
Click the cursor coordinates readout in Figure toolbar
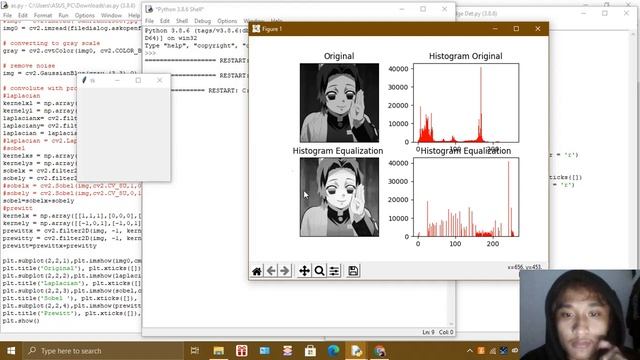524,267
